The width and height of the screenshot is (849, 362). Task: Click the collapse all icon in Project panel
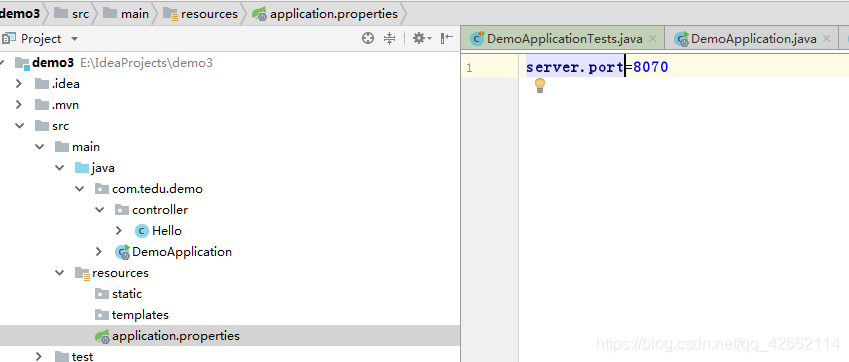coord(389,38)
